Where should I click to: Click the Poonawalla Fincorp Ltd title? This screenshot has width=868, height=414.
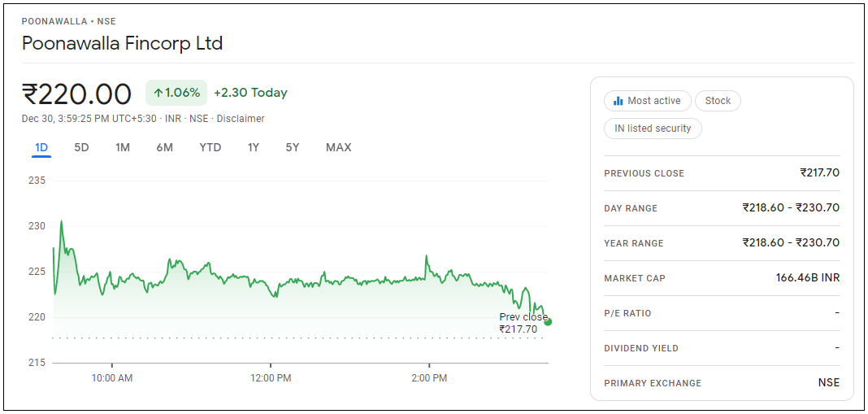[122, 43]
